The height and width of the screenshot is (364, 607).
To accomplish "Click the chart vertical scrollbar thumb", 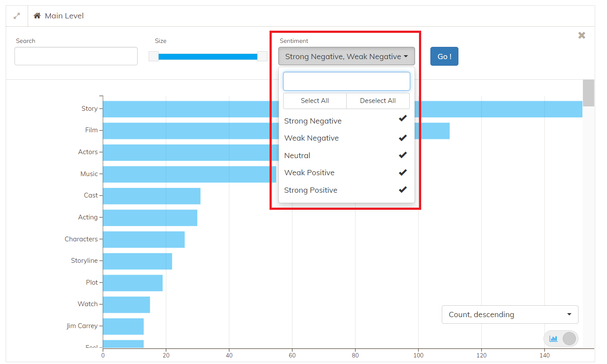I will coord(589,93).
